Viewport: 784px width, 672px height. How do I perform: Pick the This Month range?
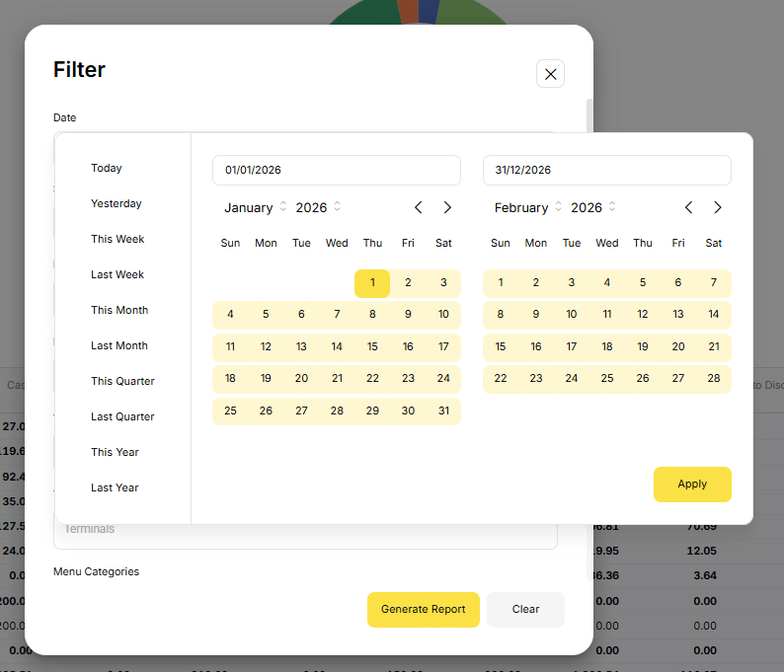coord(119,310)
